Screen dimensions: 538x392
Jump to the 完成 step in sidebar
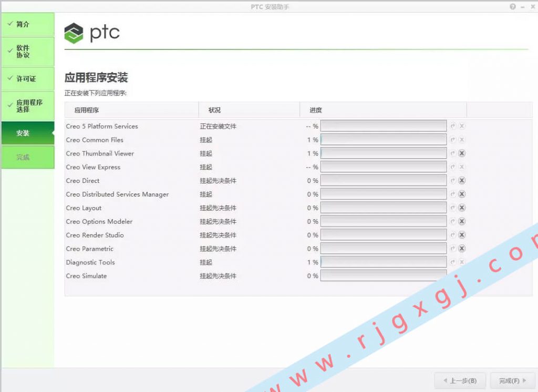pyautogui.click(x=28, y=157)
